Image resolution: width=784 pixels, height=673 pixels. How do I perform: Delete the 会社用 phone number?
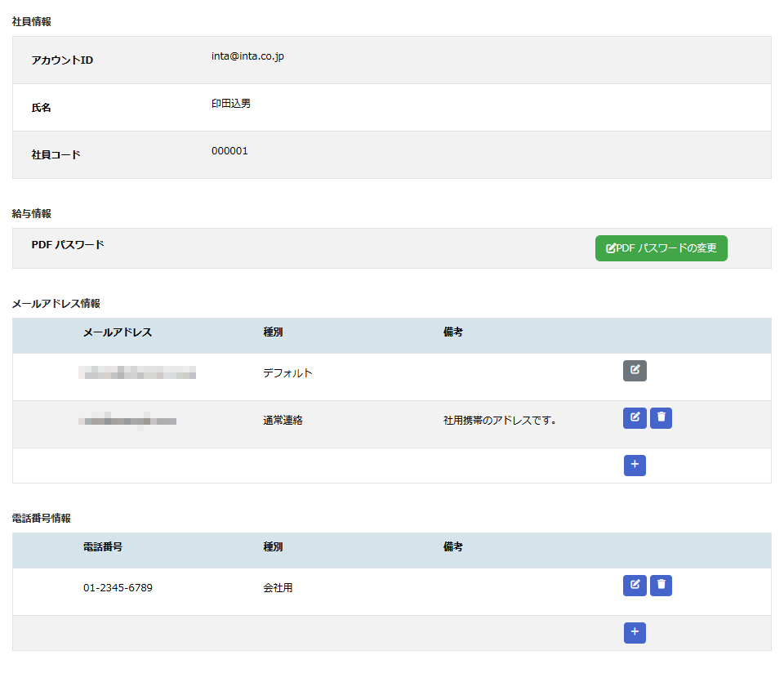(x=661, y=586)
